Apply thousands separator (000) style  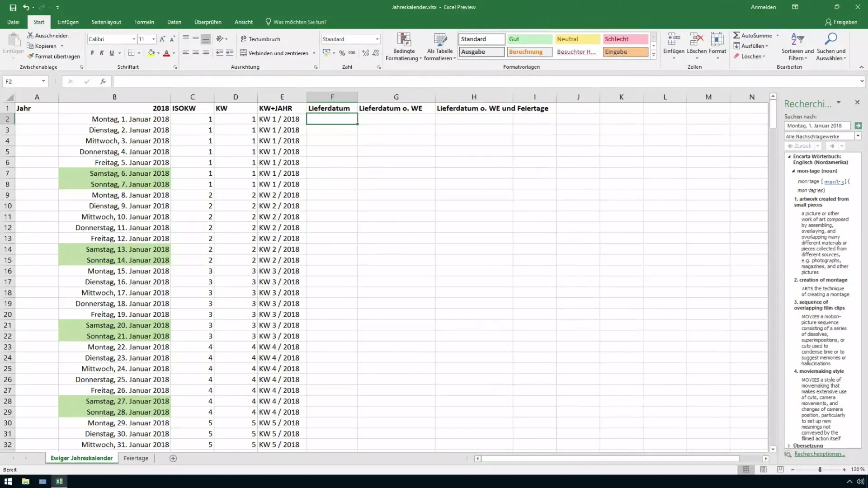[352, 53]
